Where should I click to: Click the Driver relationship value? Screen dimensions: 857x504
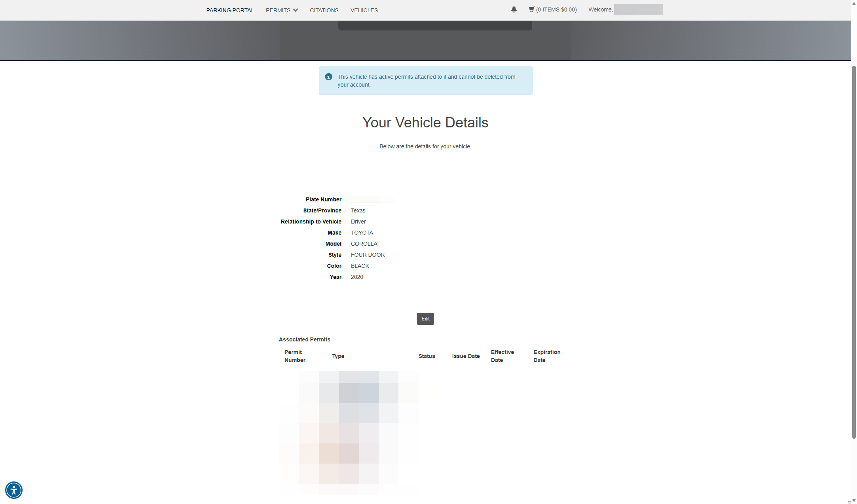(x=358, y=222)
